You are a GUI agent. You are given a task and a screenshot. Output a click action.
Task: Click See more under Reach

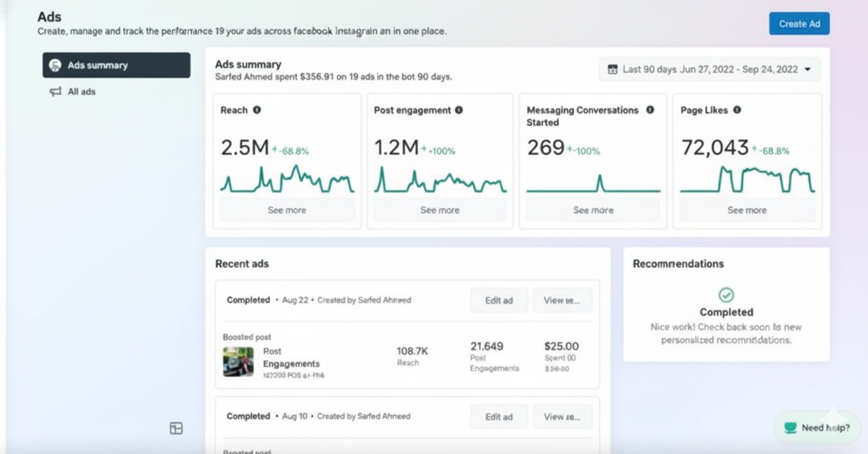(x=287, y=210)
